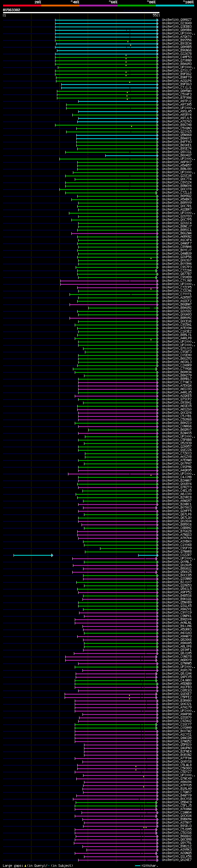
Task: Click the UniRef100_A9SLA5 label
Action: [x=177, y=111]
